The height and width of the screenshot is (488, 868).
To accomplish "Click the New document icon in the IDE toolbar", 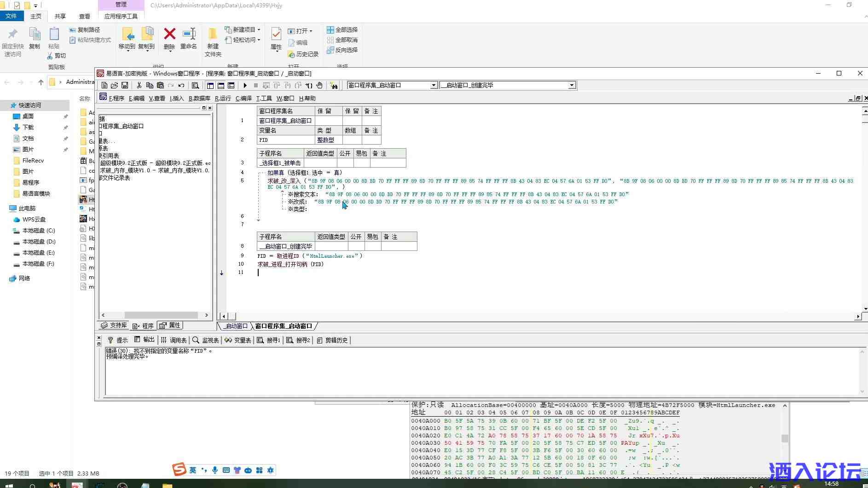I will point(104,86).
